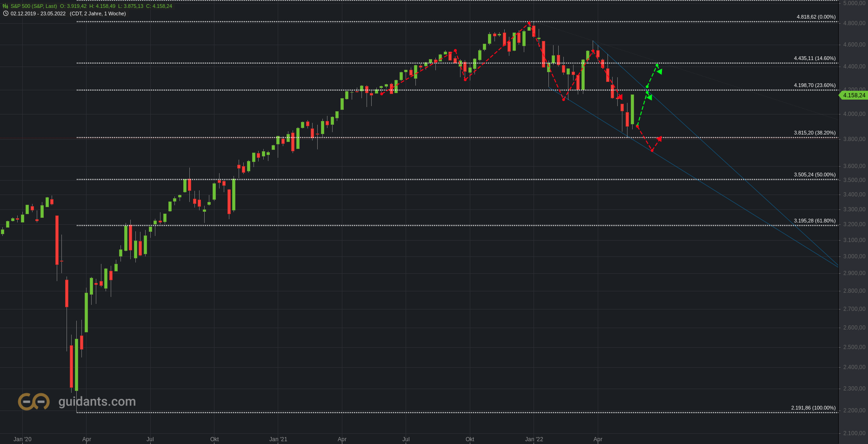Screen dimensions: 868x444
Task: Select the green 4.158,24 current price tag
Action: (854, 95)
